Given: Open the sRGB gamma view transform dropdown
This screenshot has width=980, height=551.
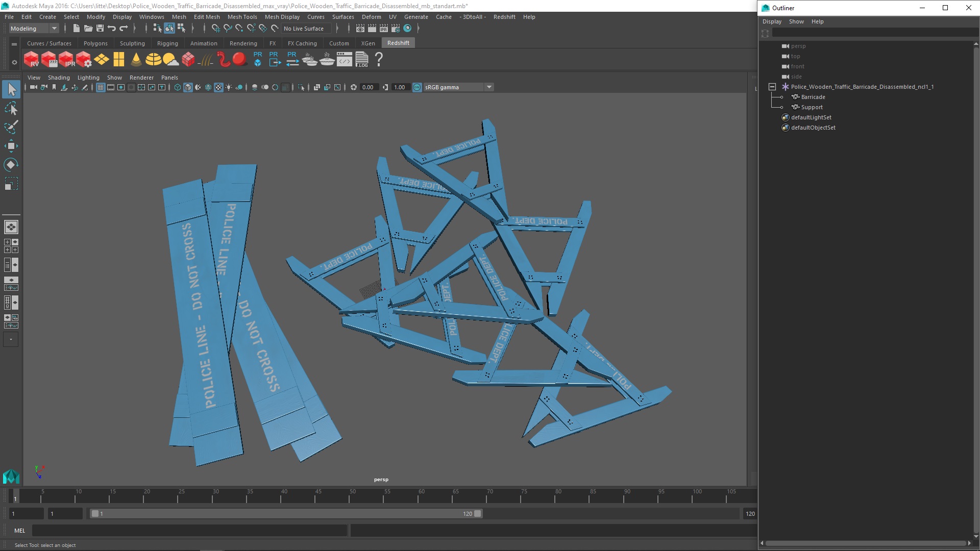Looking at the screenshot, I should pos(458,87).
